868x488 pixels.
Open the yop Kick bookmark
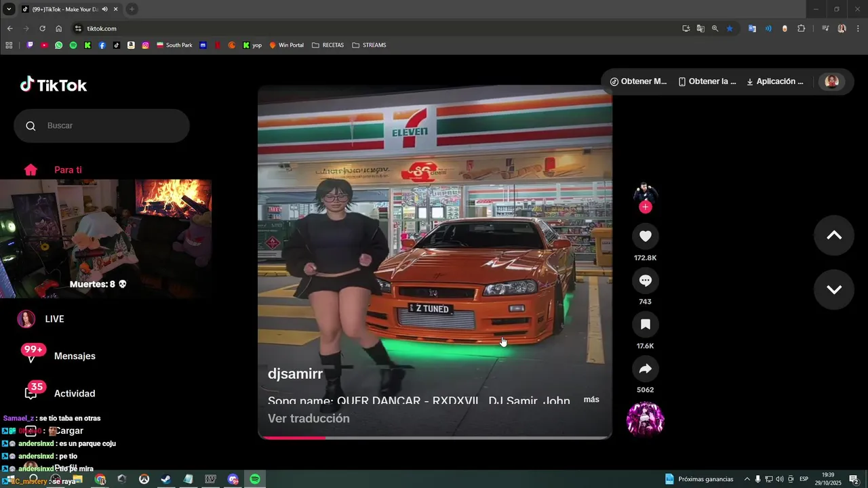click(x=252, y=45)
